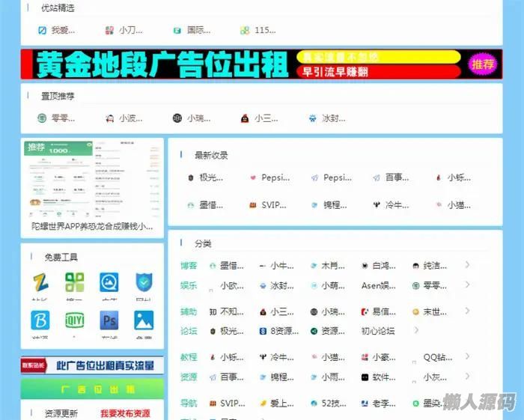524x420 pixels.
Task: Open the 小欧... link in 娱乐 row
Action: (232, 286)
